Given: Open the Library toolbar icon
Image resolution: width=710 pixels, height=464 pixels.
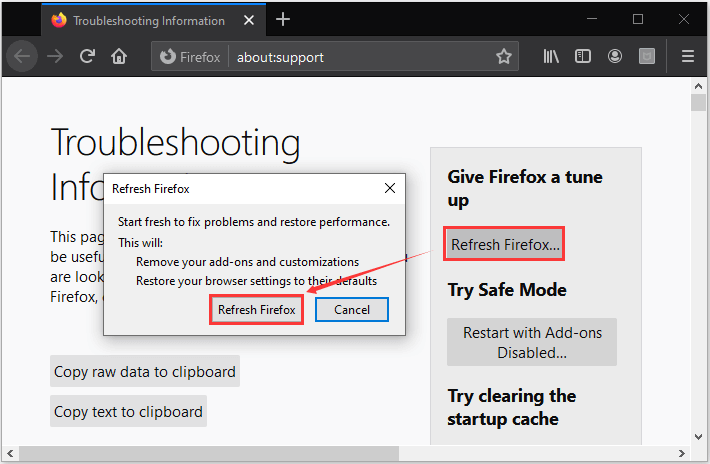Looking at the screenshot, I should [551, 57].
